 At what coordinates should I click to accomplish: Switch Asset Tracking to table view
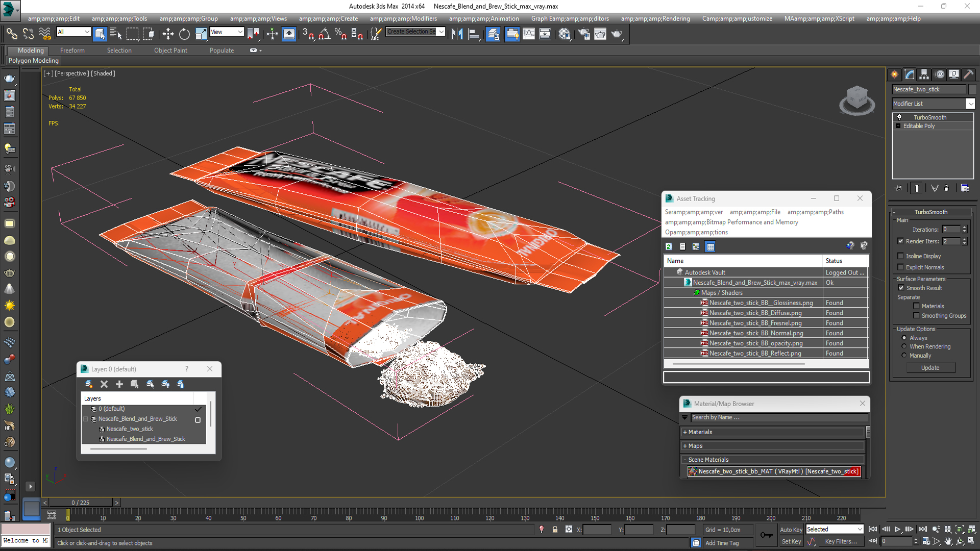pos(710,246)
